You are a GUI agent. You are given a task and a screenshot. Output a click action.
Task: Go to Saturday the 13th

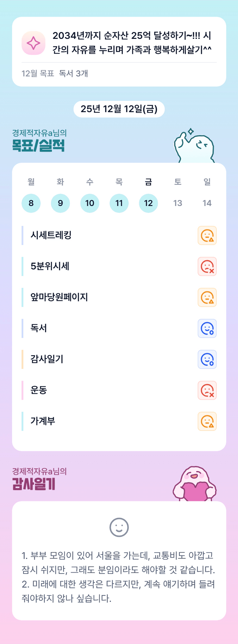pos(178,203)
